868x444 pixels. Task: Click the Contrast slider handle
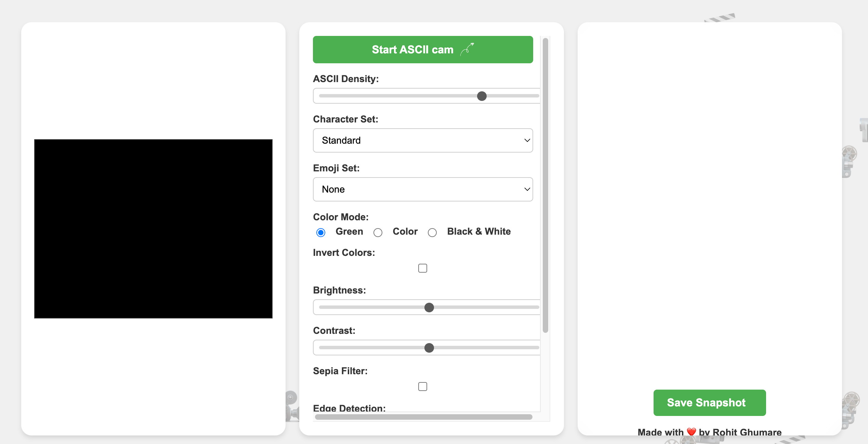click(x=429, y=348)
